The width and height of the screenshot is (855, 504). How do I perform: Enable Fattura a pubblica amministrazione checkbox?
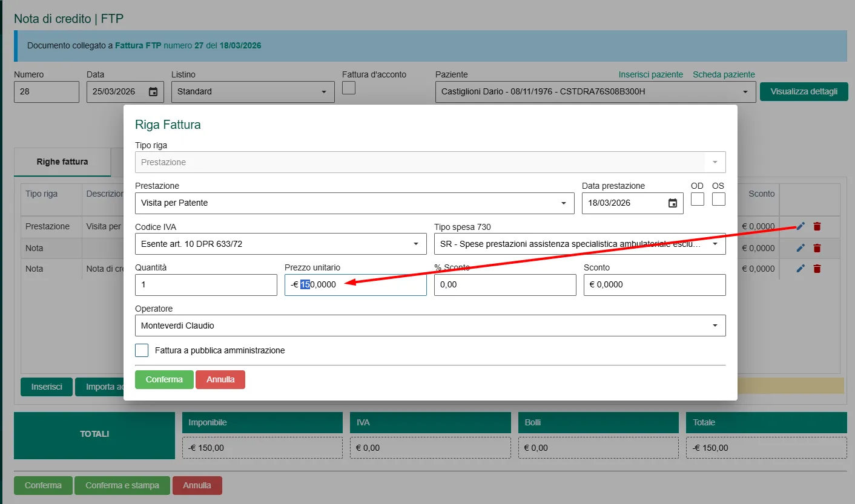(142, 350)
